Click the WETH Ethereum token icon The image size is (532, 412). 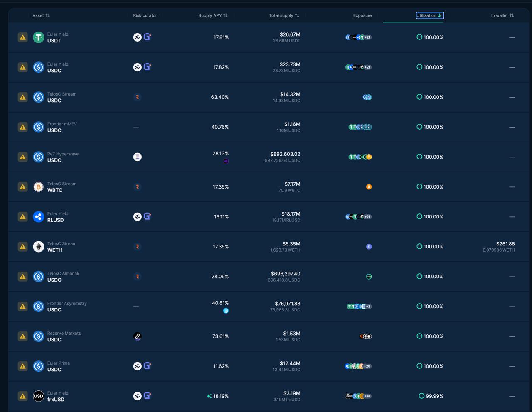click(x=39, y=247)
